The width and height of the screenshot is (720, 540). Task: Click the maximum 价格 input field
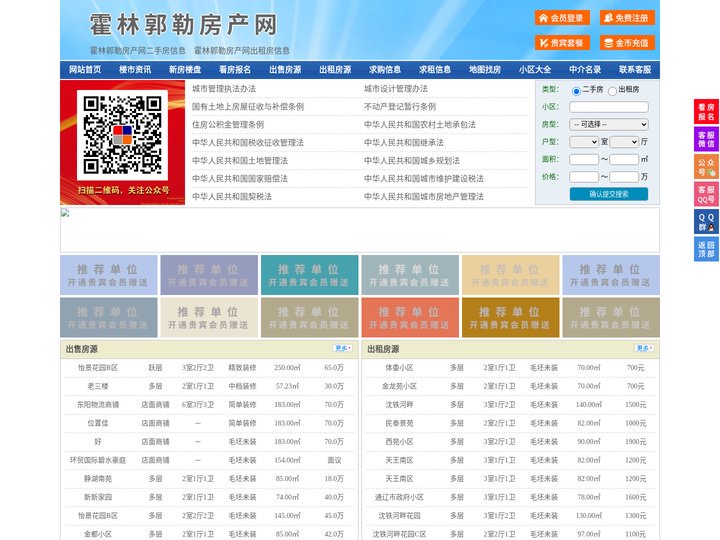click(624, 177)
